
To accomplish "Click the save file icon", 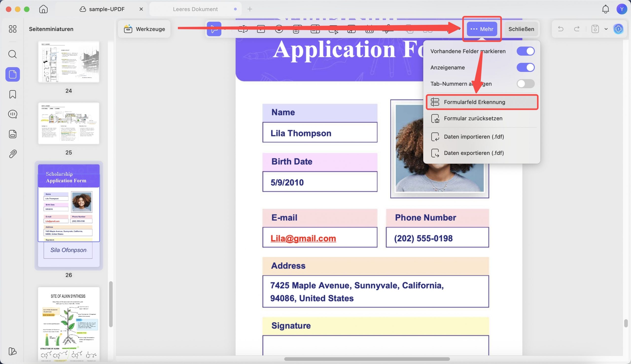I will (595, 29).
